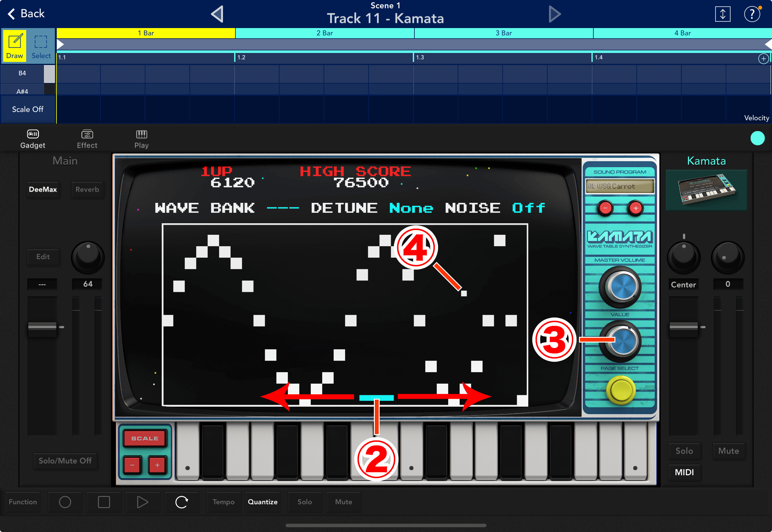Image resolution: width=772 pixels, height=532 pixels.
Task: Open the Kamata gadget thumbnail
Action: click(706, 190)
